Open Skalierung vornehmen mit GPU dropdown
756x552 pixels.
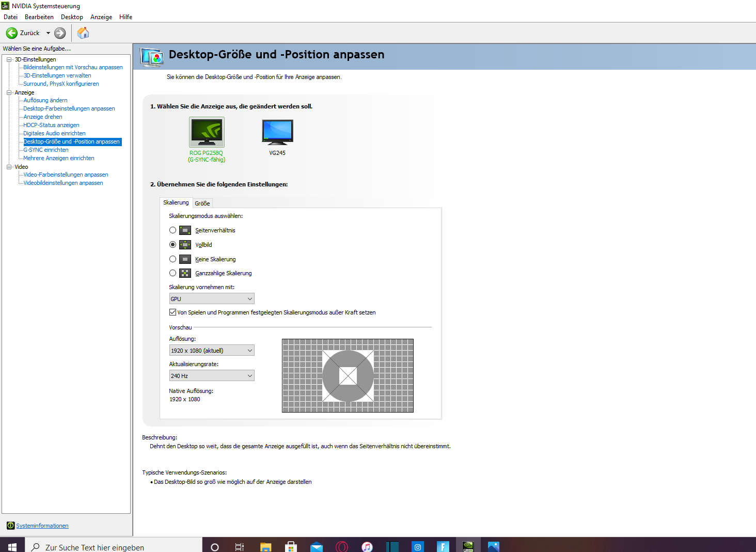click(212, 299)
